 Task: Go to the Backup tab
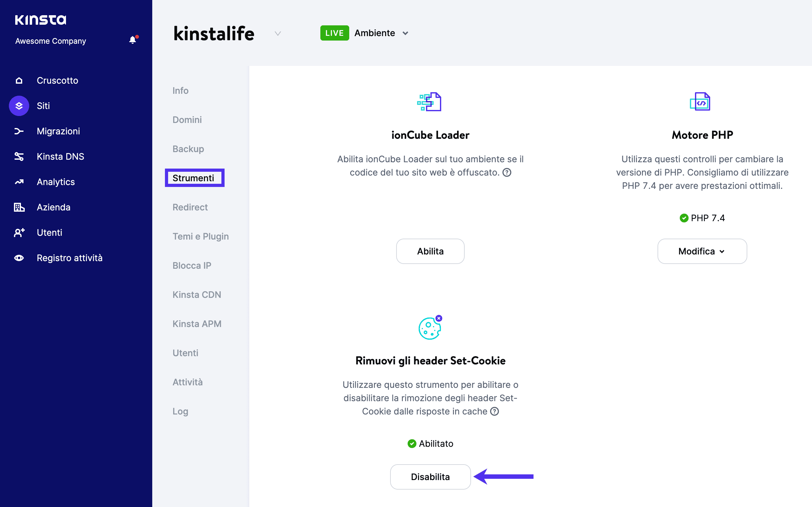(188, 149)
